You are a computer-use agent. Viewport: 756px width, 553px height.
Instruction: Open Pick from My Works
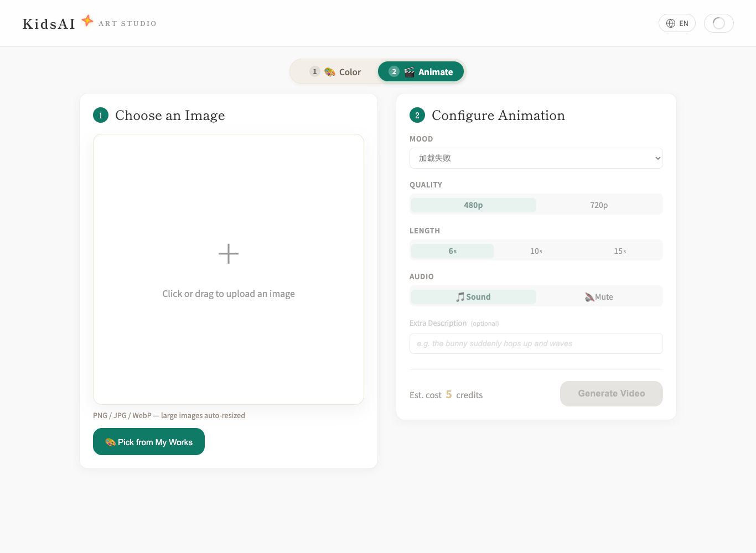point(149,442)
